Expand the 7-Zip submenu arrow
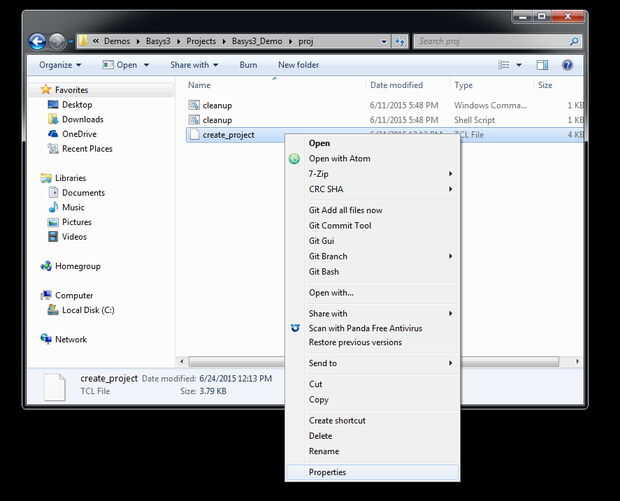The height and width of the screenshot is (501, 620). point(450,174)
